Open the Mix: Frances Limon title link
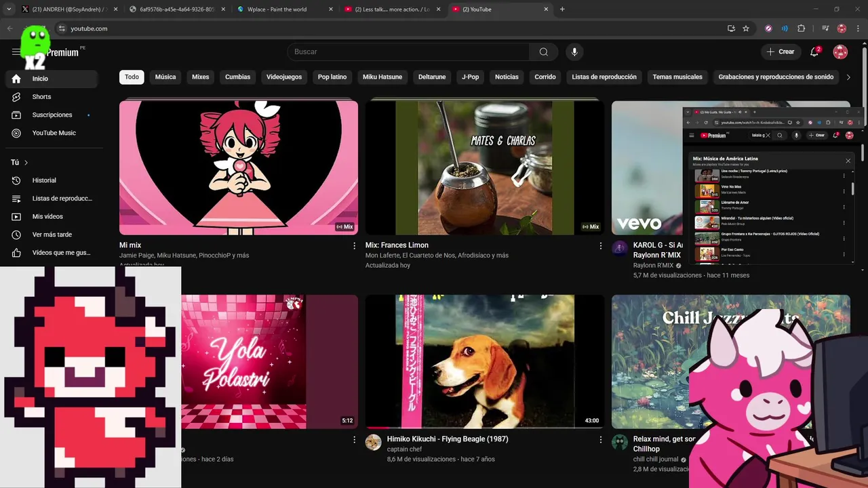The height and width of the screenshot is (488, 868). (397, 245)
